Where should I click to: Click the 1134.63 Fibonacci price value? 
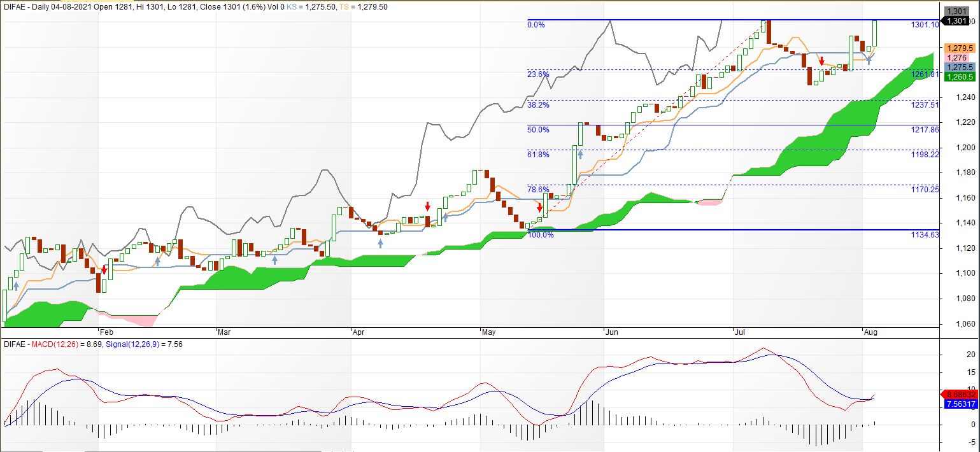pyautogui.click(x=925, y=235)
